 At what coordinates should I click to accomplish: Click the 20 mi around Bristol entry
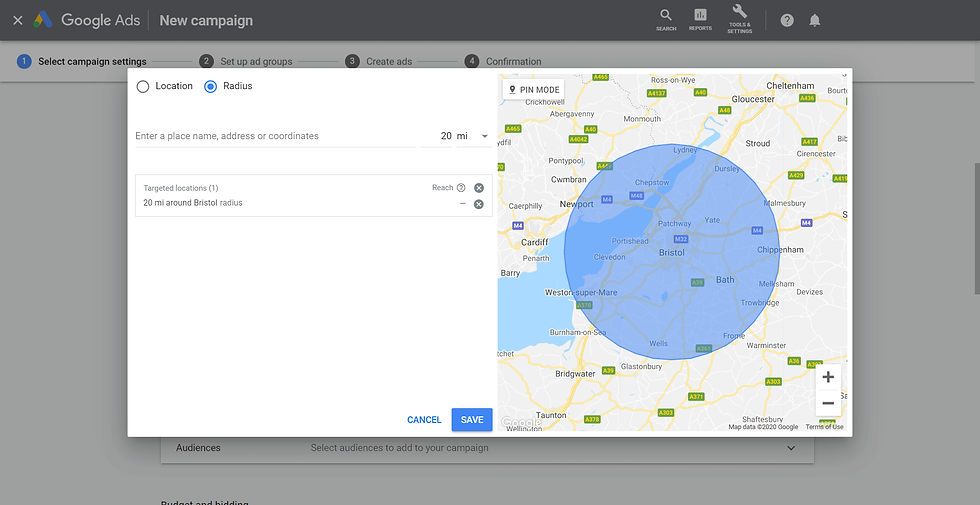[x=192, y=203]
